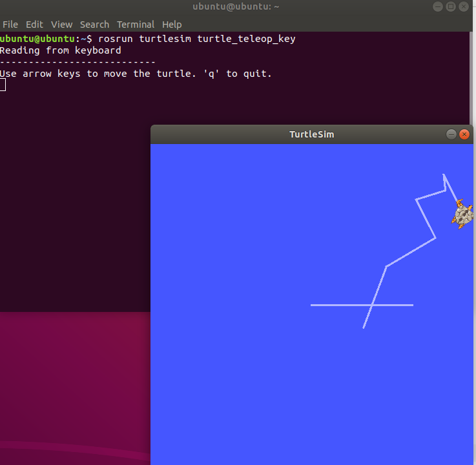Click the ubuntu@ubuntu terminal title bar
The image size is (476, 465).
point(236,6)
